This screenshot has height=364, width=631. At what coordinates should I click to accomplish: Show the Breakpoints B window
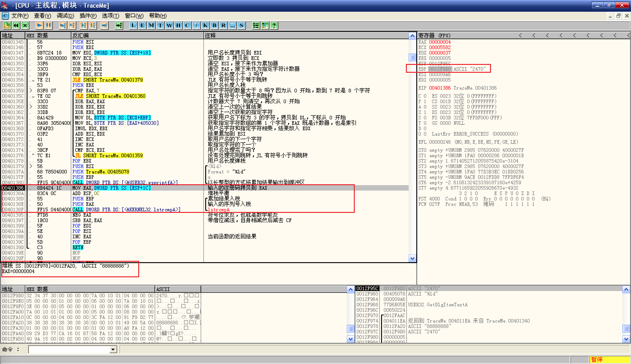214,25
